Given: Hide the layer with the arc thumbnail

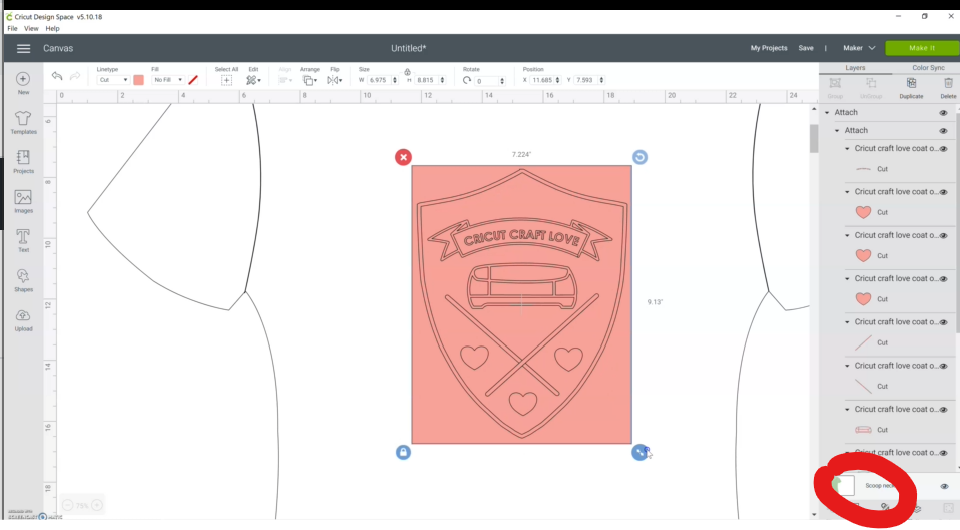Looking at the screenshot, I should pos(943,149).
